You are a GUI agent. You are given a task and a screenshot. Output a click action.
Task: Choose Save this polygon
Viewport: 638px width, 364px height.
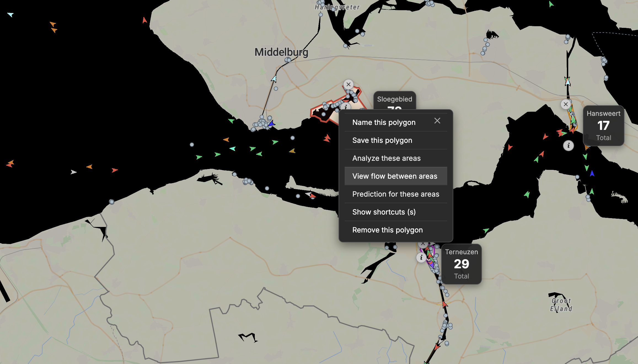click(x=382, y=140)
